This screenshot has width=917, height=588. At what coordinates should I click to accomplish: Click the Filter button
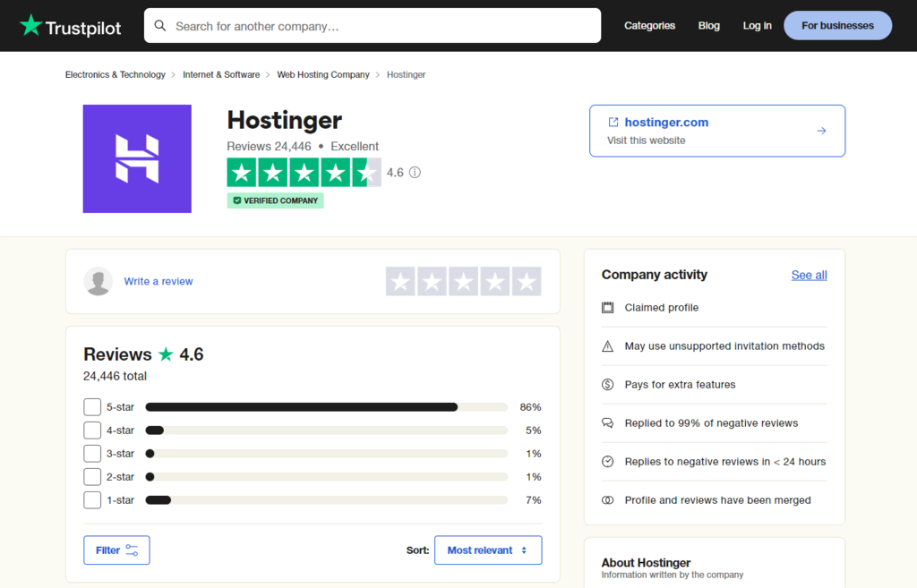[116, 550]
